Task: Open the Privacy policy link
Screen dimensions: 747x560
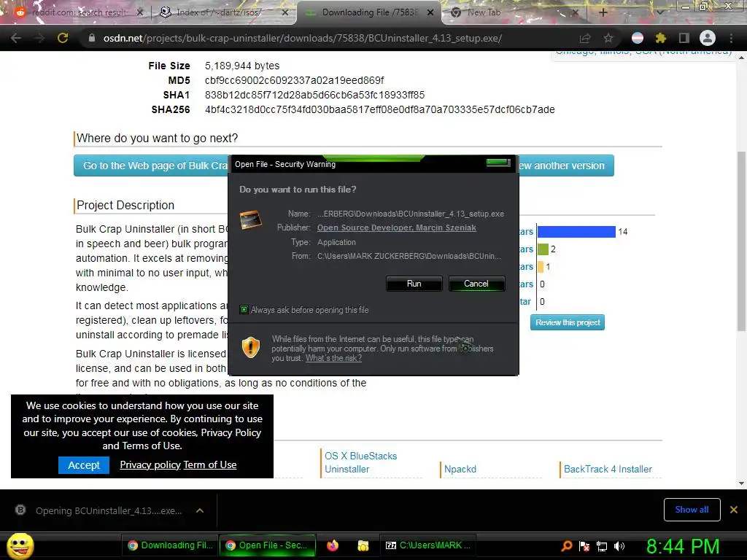Action: click(x=150, y=464)
